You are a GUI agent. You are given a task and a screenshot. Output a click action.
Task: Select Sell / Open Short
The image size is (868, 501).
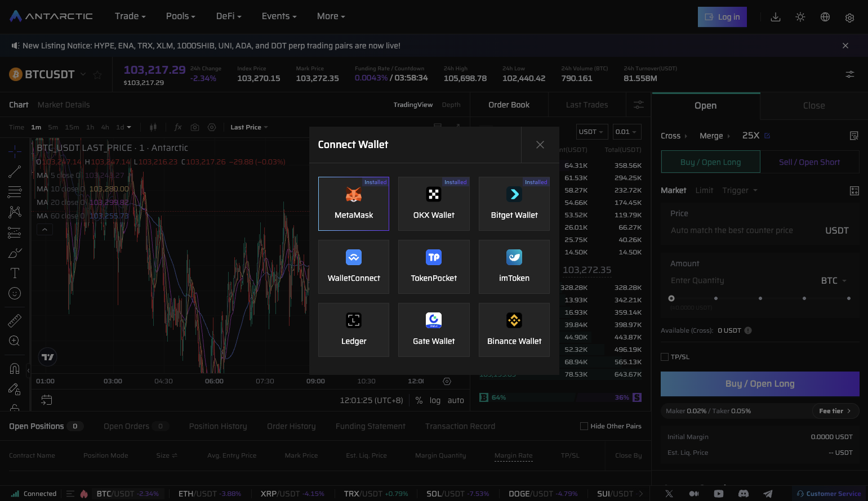pos(809,162)
